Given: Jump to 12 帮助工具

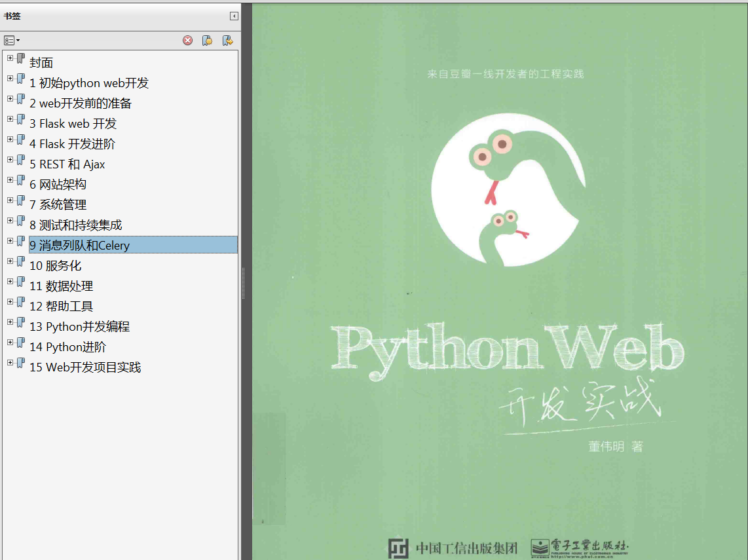Looking at the screenshot, I should click(61, 307).
